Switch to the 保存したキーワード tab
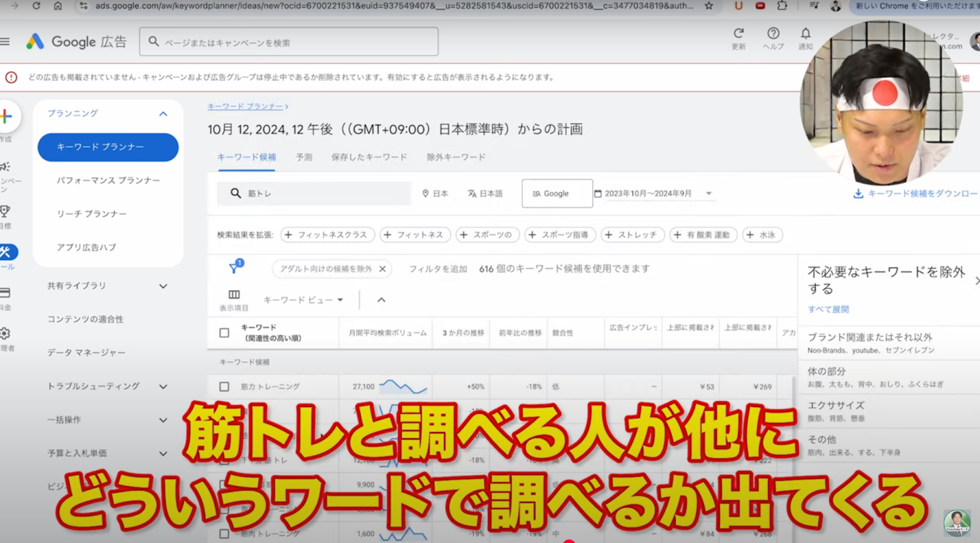This screenshot has width=980, height=543. pos(369,157)
